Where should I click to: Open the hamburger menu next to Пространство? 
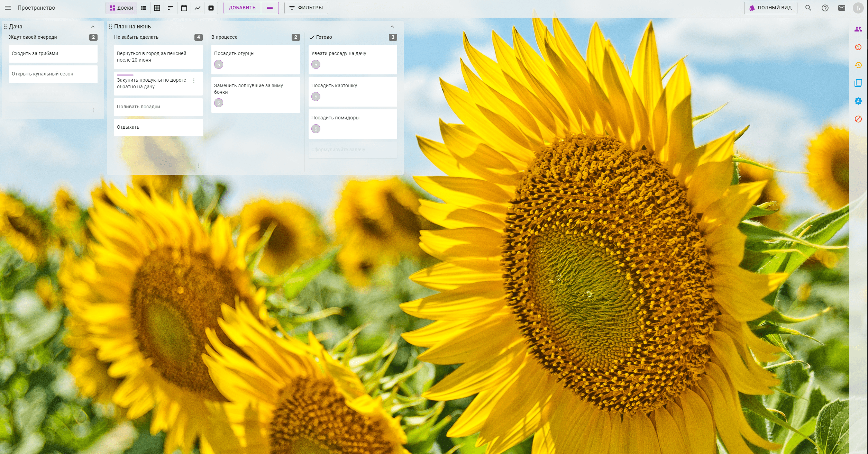tap(8, 8)
